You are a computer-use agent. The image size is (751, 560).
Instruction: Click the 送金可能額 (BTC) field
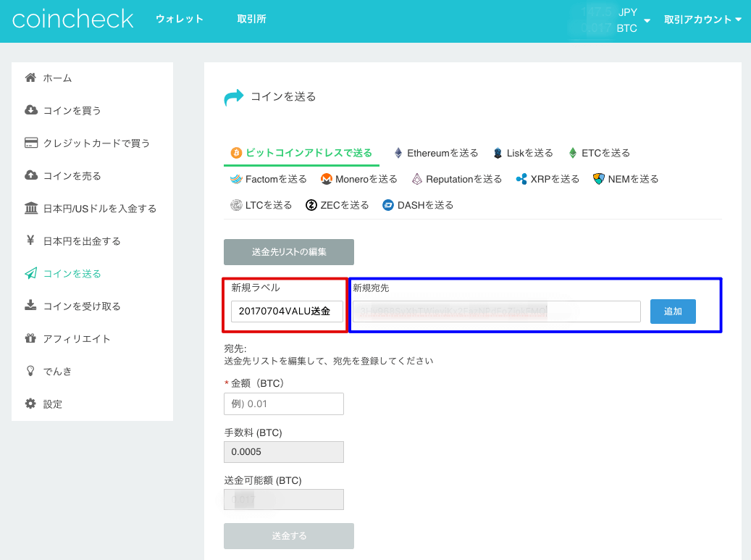284,500
